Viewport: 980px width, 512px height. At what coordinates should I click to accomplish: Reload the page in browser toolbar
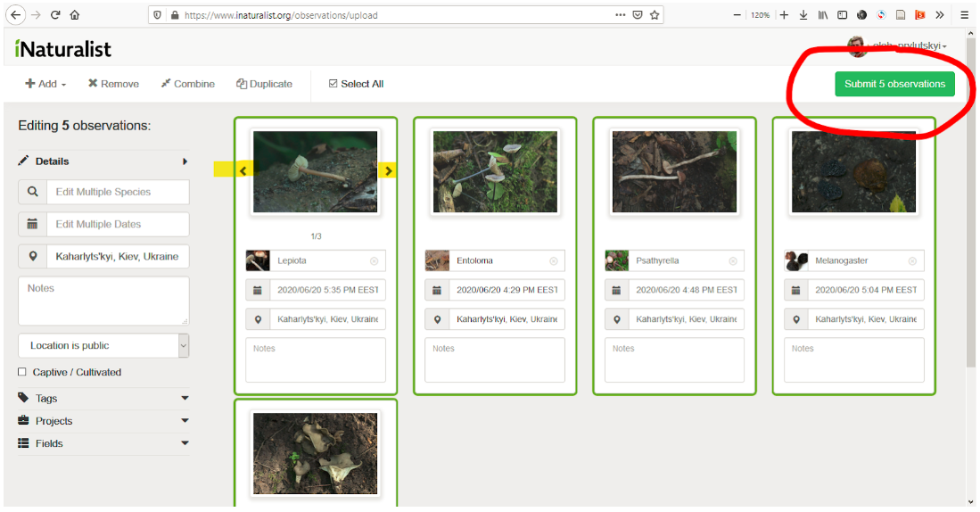pyautogui.click(x=55, y=15)
